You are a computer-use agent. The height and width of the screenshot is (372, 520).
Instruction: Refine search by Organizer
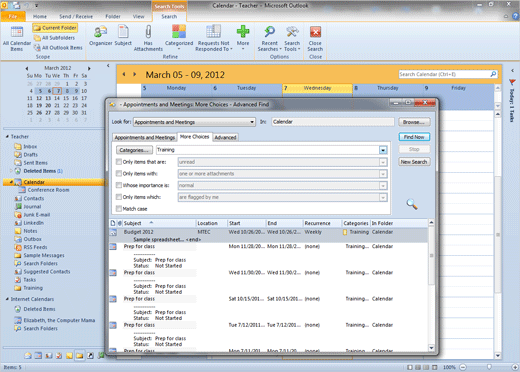[x=100, y=36]
